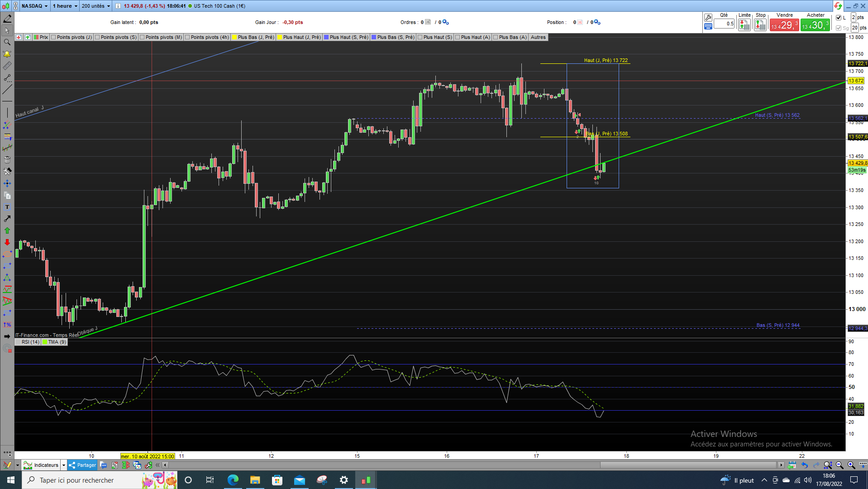This screenshot has height=489, width=868.
Task: Select the magnifier zoom tool
Action: (7, 42)
